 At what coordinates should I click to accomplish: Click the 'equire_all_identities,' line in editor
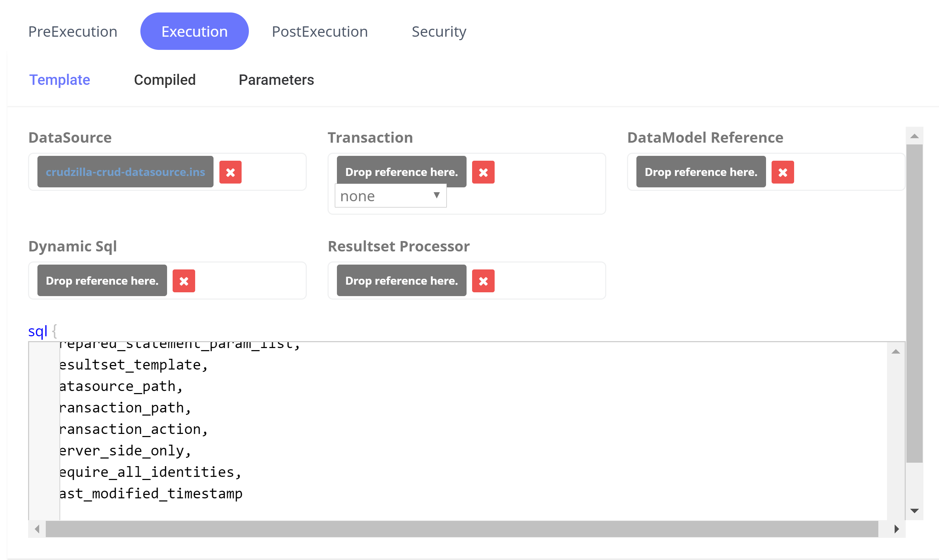[x=150, y=472]
